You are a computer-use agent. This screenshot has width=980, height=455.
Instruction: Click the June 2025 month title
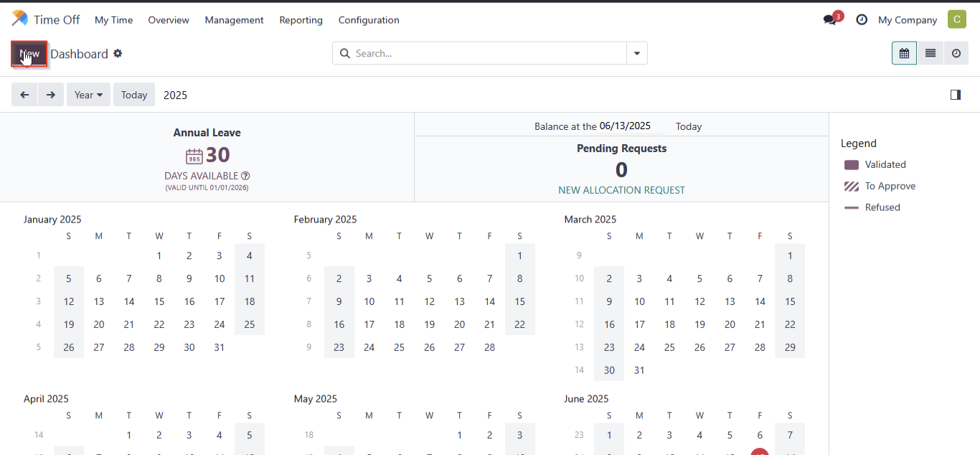(x=587, y=399)
